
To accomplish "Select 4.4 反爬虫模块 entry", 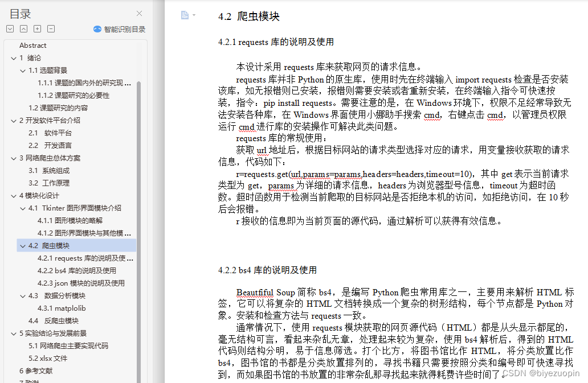I will tap(54, 321).
